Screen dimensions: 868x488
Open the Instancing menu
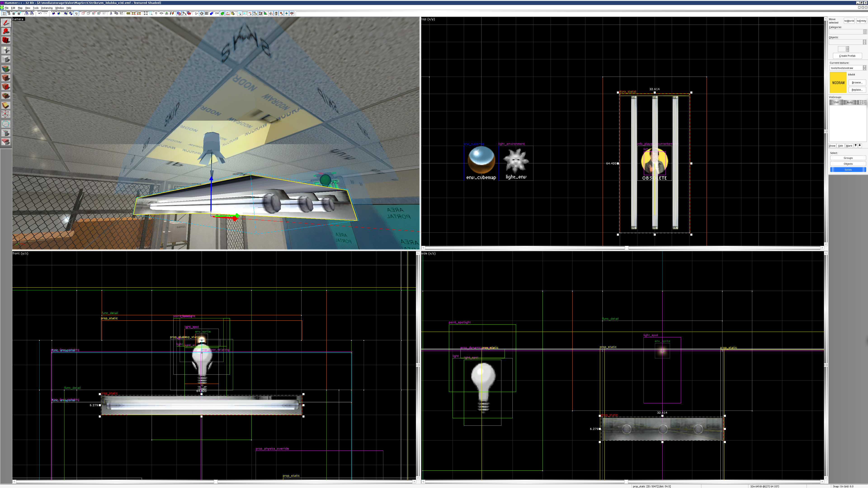(x=47, y=8)
